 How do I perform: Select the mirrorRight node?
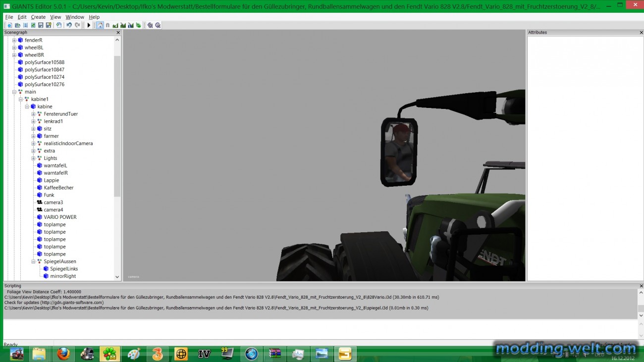pyautogui.click(x=63, y=276)
